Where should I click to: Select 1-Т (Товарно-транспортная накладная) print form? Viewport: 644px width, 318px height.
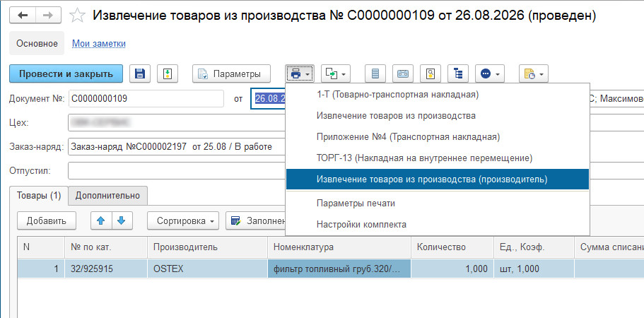[438, 95]
